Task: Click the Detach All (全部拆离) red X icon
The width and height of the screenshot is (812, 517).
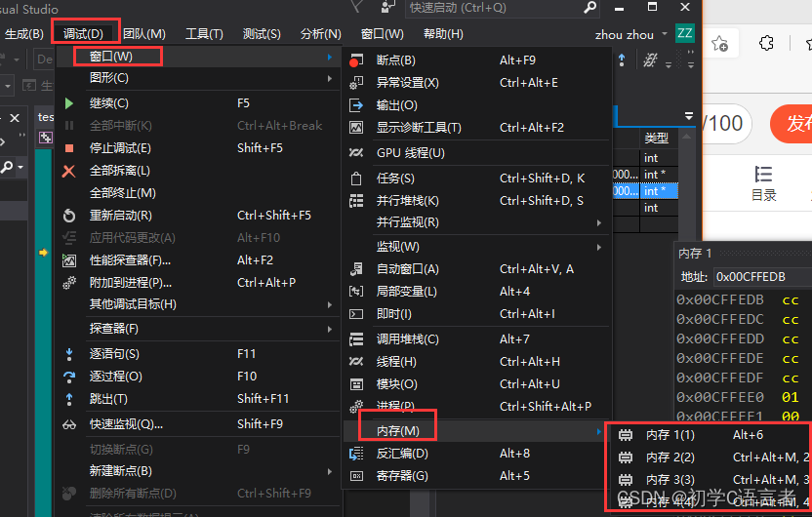Action: pyautogui.click(x=69, y=171)
